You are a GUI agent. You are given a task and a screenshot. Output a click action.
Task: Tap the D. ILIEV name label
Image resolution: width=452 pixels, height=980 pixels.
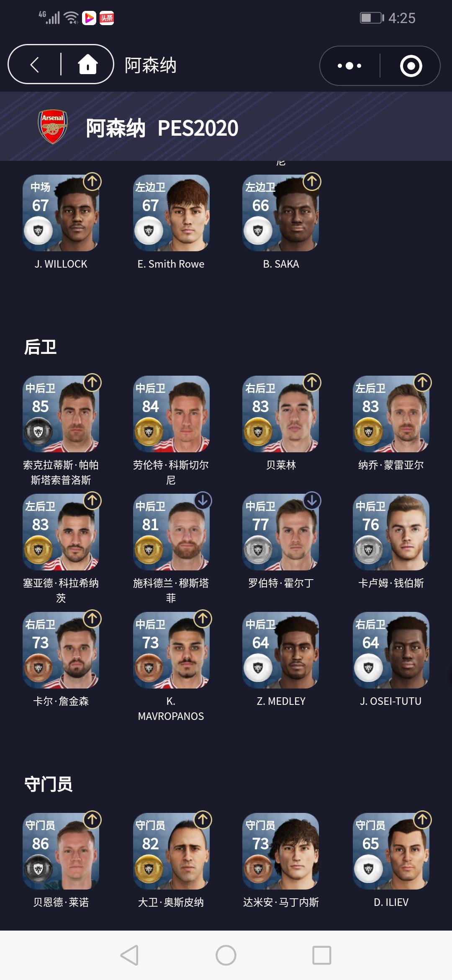[391, 902]
